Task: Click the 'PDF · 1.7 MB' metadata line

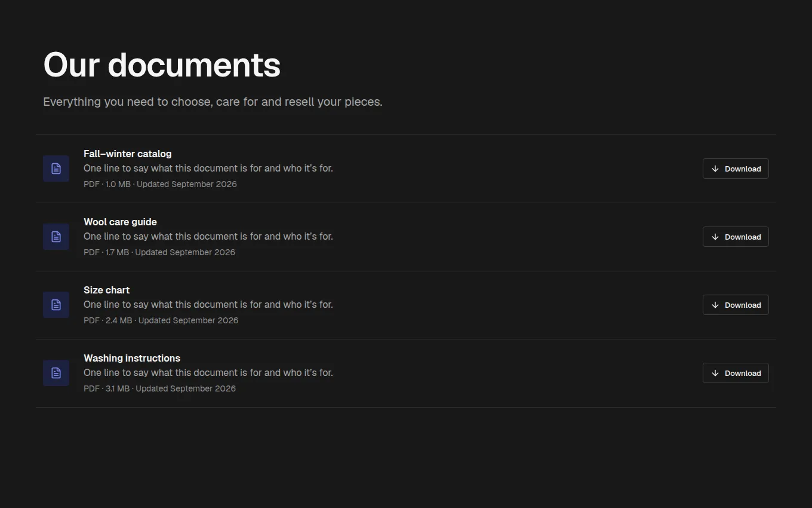Action: [x=159, y=252]
